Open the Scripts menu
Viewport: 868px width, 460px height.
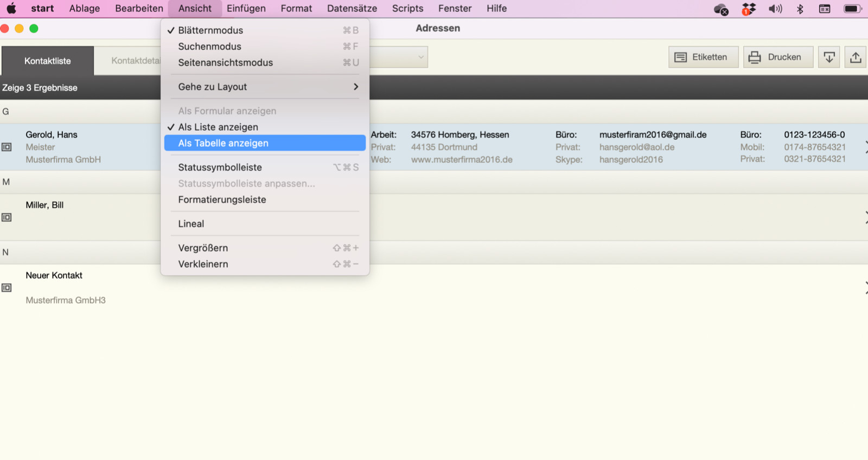click(407, 8)
